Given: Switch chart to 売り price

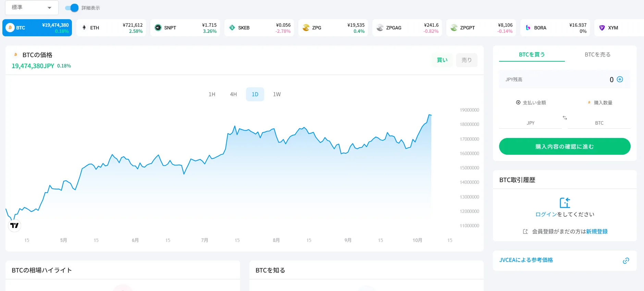Looking at the screenshot, I should 466,60.
